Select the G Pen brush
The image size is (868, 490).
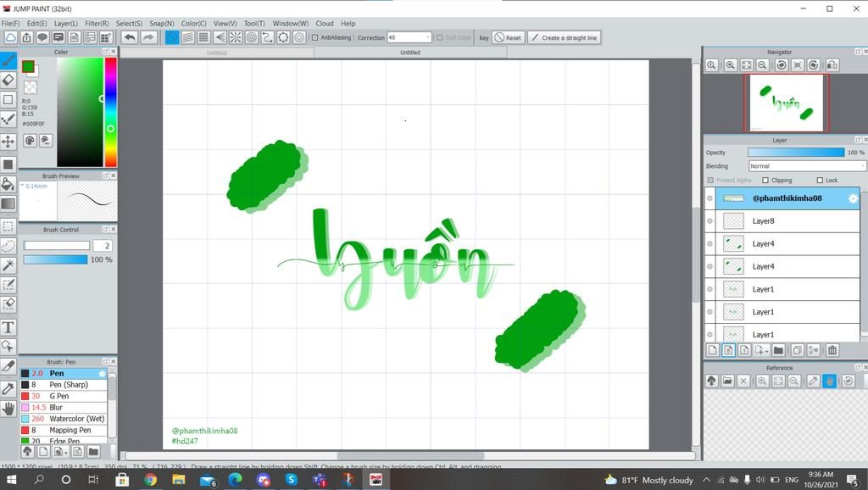[x=64, y=396]
